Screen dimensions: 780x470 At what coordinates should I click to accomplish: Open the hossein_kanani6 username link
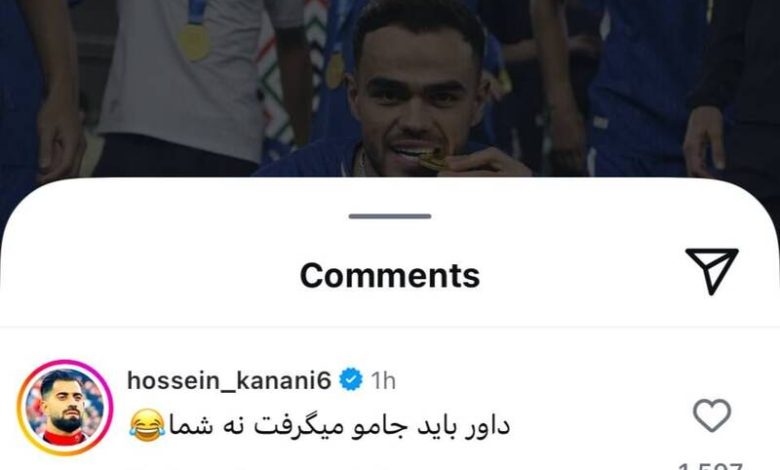click(229, 381)
